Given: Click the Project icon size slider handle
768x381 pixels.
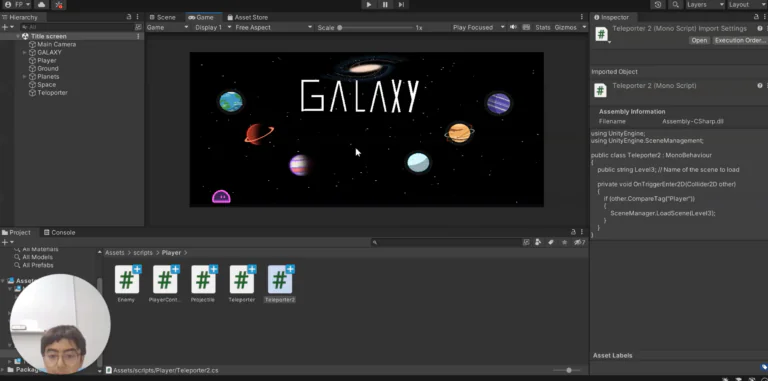Looking at the screenshot, I should pos(569,370).
